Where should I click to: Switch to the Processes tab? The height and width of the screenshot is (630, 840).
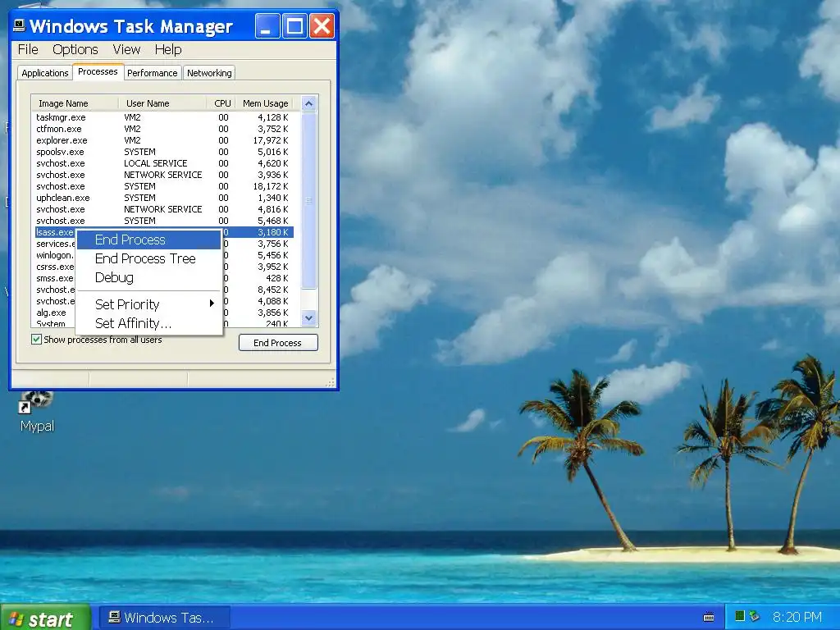[x=98, y=72]
